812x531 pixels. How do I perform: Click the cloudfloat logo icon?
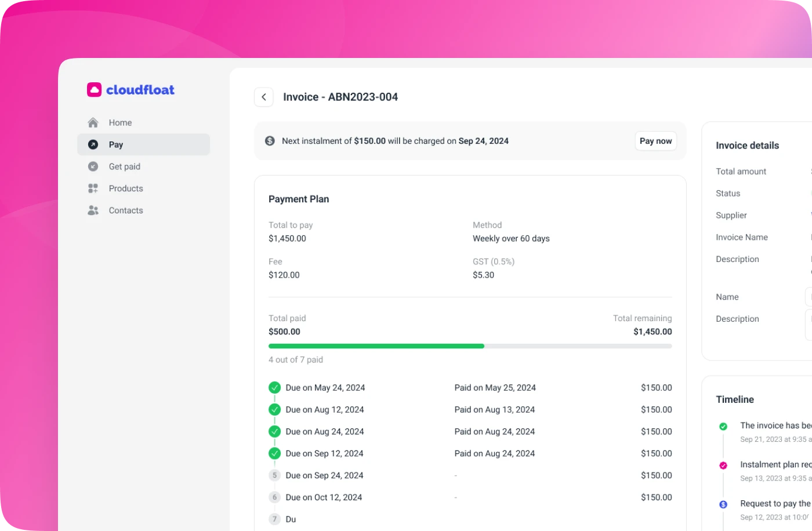tap(93, 89)
